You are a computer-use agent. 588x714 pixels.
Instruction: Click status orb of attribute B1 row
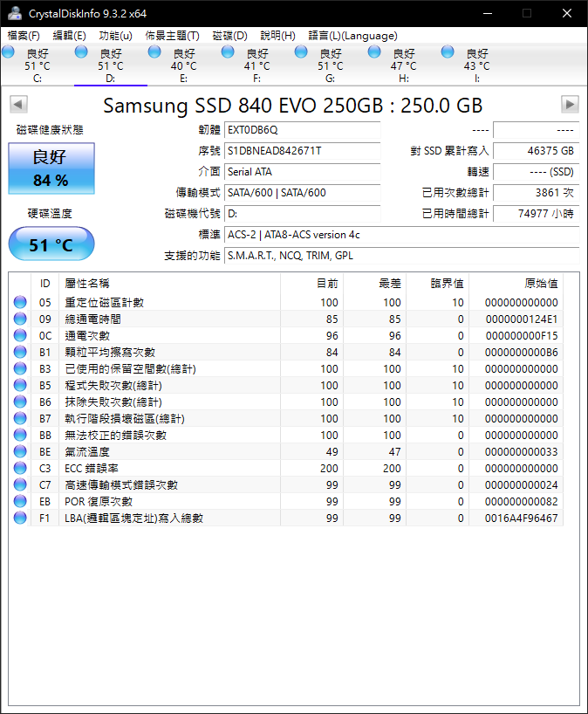tap(20, 352)
